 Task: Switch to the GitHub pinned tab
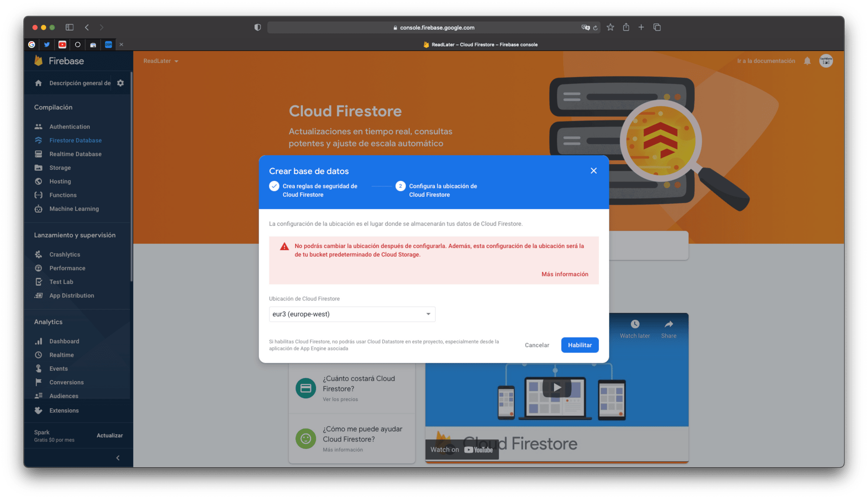tap(78, 44)
